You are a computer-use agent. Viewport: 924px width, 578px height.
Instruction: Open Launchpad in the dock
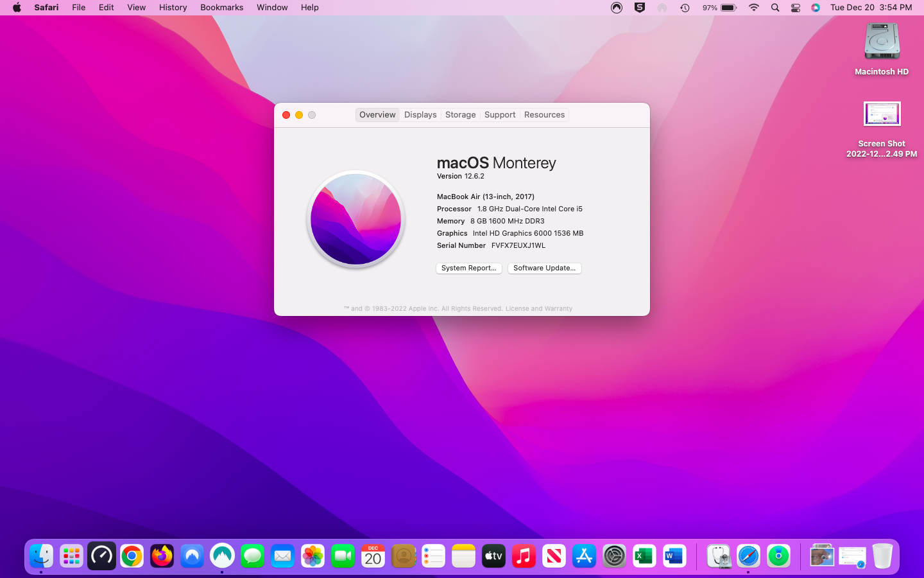71,556
